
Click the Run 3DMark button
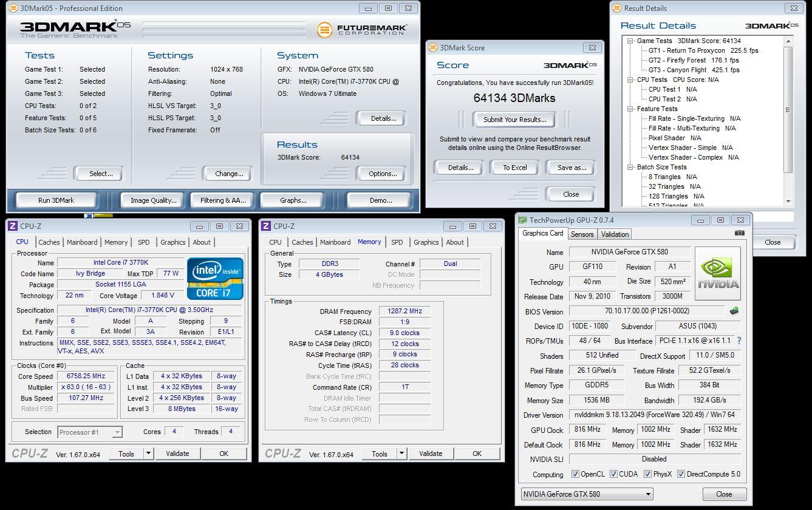(56, 200)
